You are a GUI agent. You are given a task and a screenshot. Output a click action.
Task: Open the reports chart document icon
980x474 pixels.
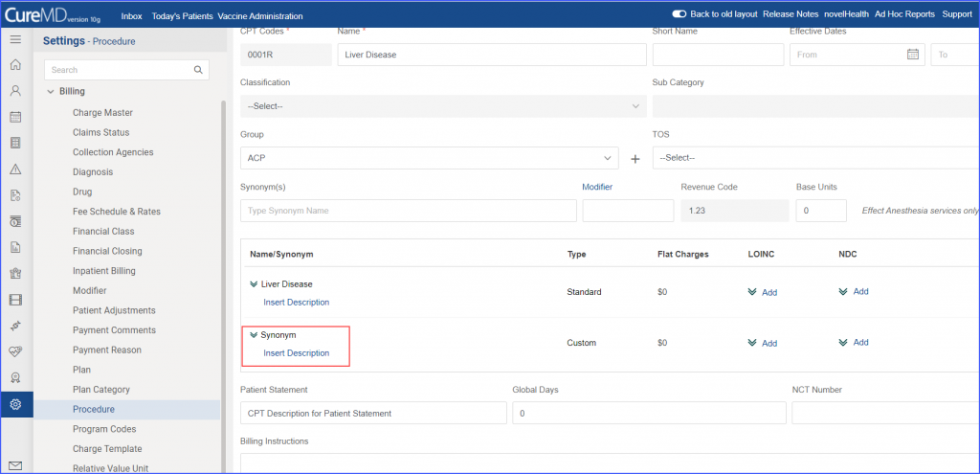pyautogui.click(x=15, y=248)
